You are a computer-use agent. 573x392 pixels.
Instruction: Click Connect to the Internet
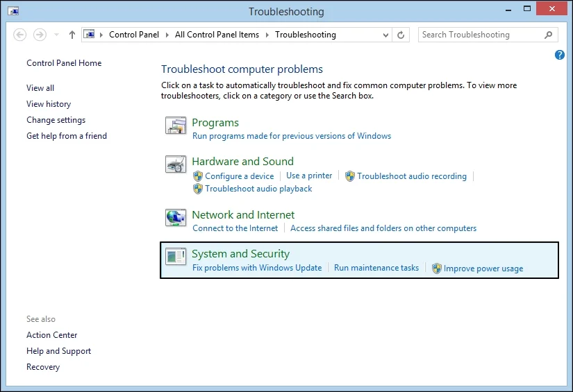(x=235, y=228)
